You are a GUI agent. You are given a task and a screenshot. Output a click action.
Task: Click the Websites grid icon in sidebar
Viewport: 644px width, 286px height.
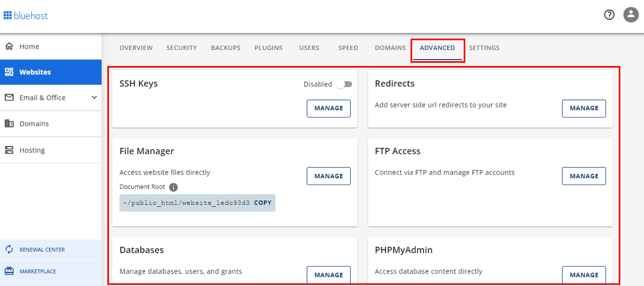click(x=9, y=72)
